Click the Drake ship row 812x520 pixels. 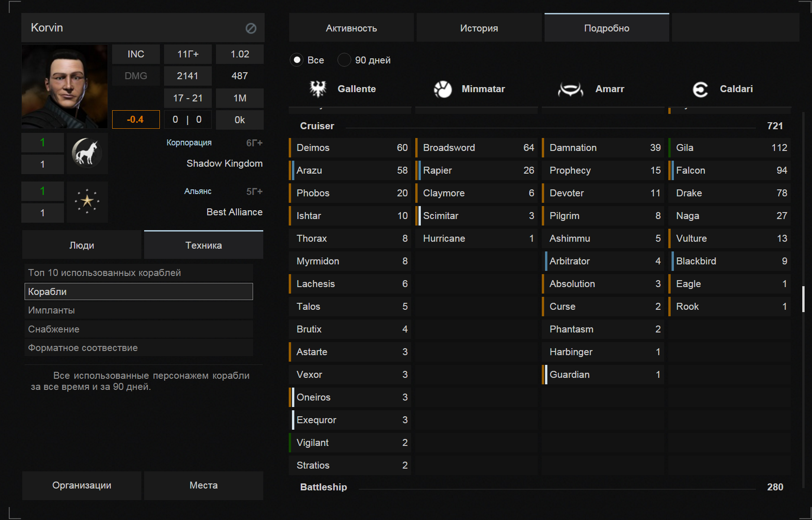click(730, 193)
